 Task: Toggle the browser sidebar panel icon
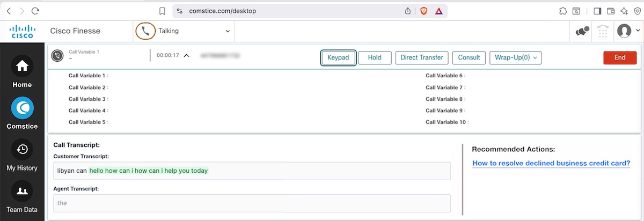coord(597,11)
